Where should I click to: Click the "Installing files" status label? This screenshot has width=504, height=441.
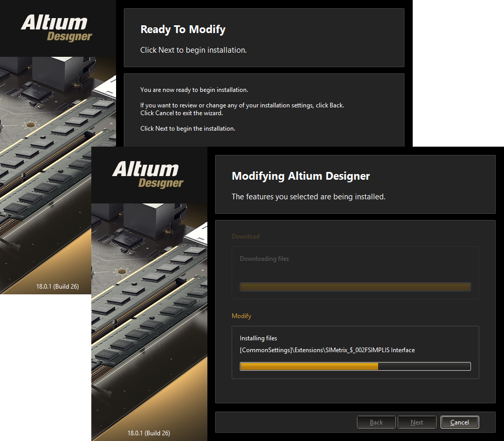coord(258,338)
